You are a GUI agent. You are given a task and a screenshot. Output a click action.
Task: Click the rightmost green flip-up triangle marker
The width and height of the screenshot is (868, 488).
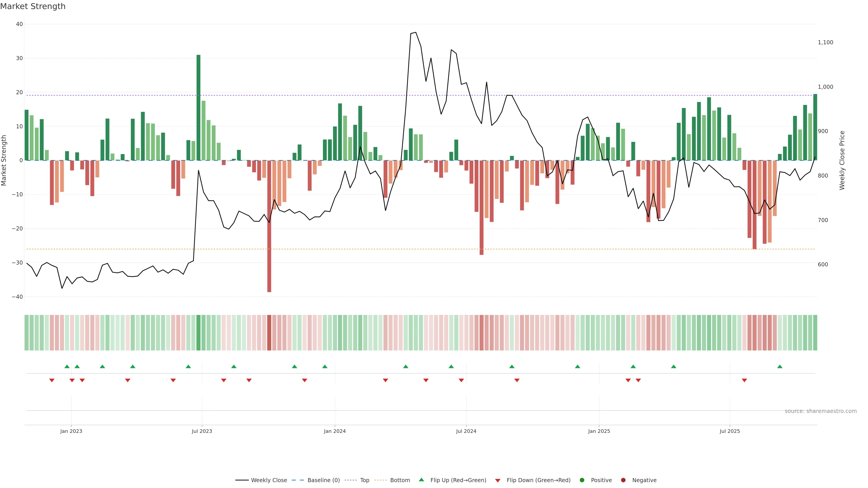coord(780,366)
